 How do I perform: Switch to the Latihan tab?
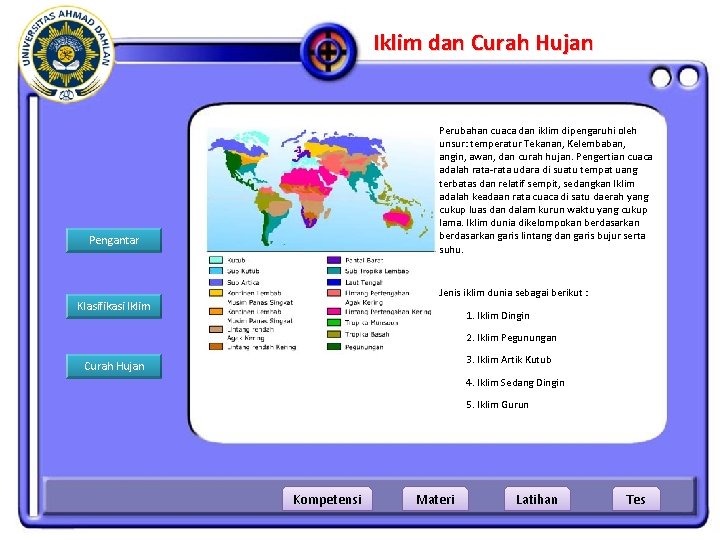pos(537,499)
